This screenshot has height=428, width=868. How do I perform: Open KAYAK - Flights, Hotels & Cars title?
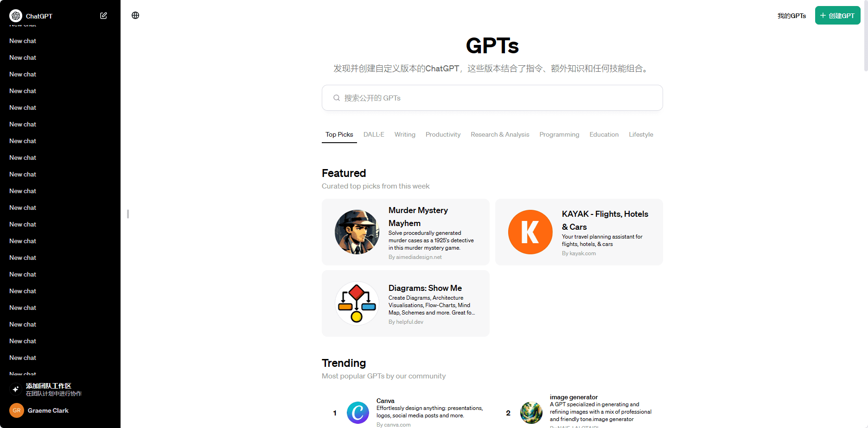(x=605, y=220)
